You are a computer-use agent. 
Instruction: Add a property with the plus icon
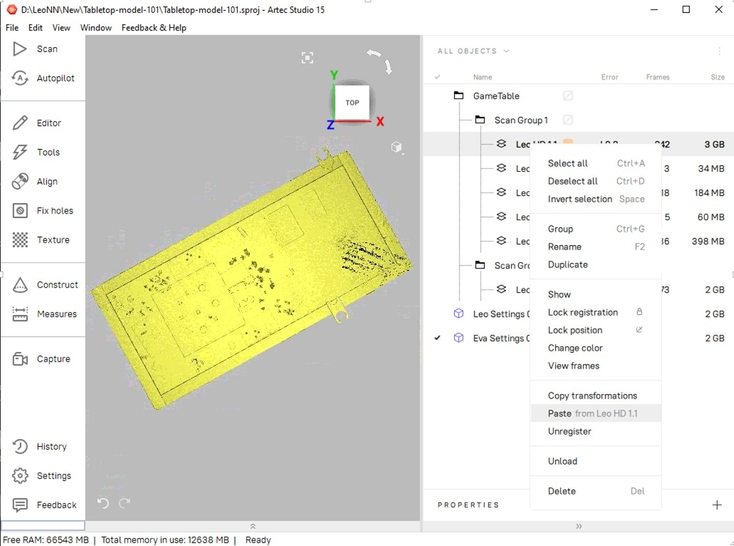click(x=717, y=504)
